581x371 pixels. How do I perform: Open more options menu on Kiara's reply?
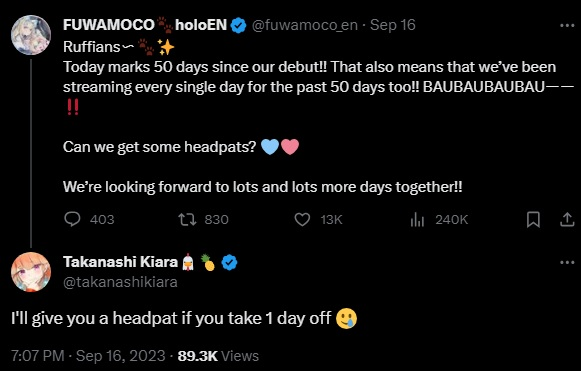[x=567, y=262]
